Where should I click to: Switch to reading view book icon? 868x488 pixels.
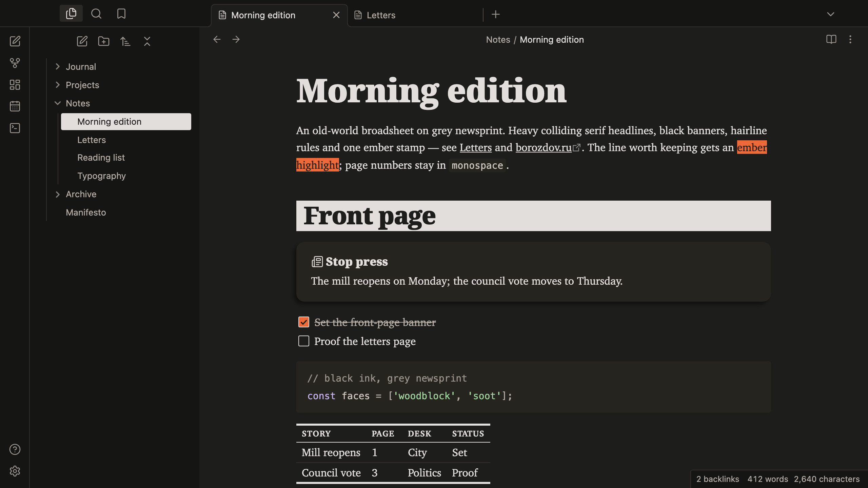point(831,39)
